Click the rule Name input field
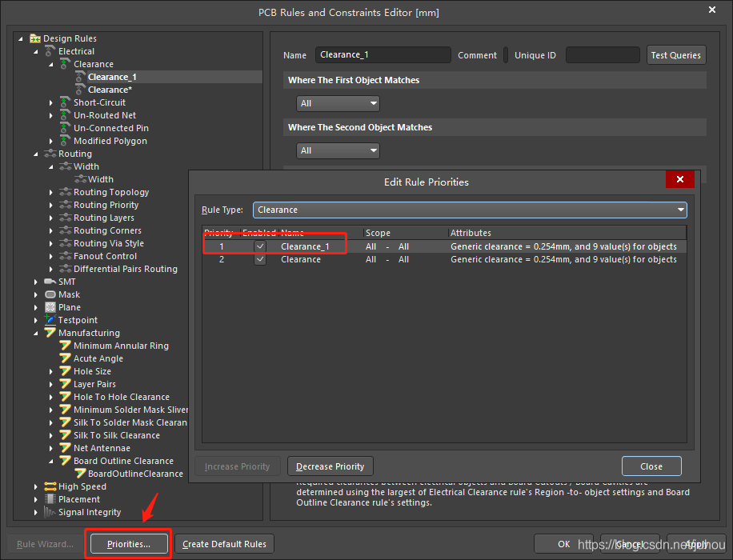The height and width of the screenshot is (560, 733). (x=383, y=55)
